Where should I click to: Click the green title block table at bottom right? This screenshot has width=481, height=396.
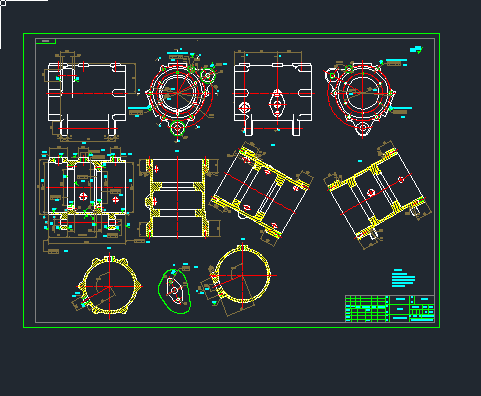[x=389, y=309]
